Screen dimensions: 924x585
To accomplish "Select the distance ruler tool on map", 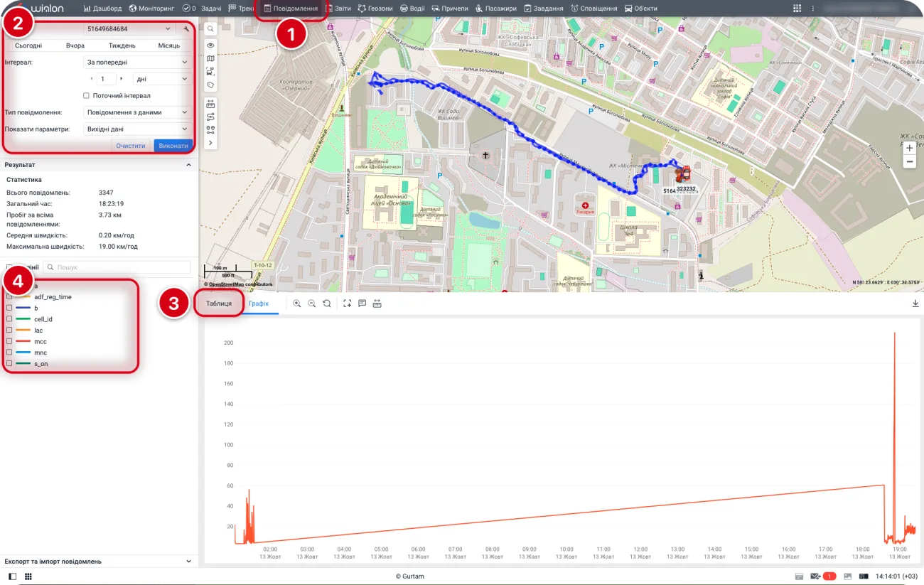I will [210, 104].
